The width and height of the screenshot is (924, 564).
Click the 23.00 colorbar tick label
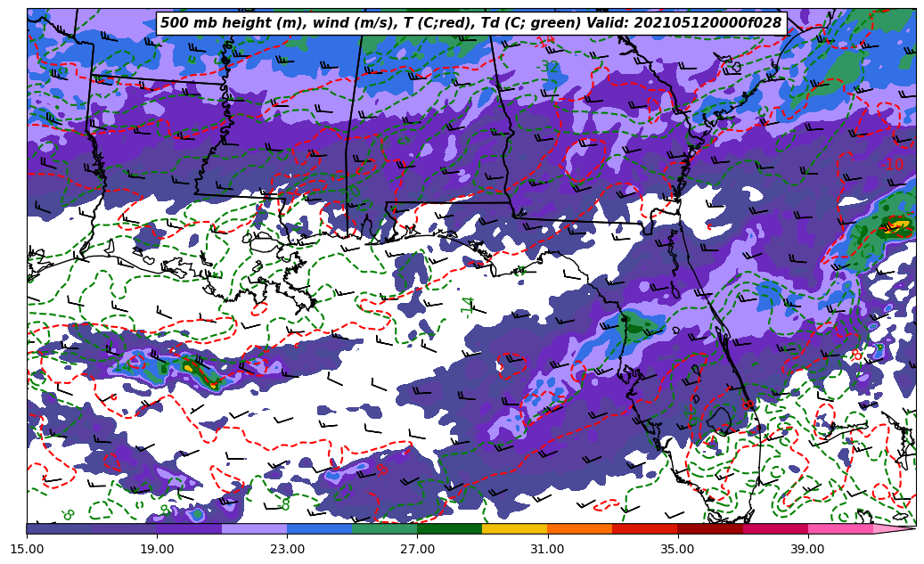pyautogui.click(x=287, y=549)
